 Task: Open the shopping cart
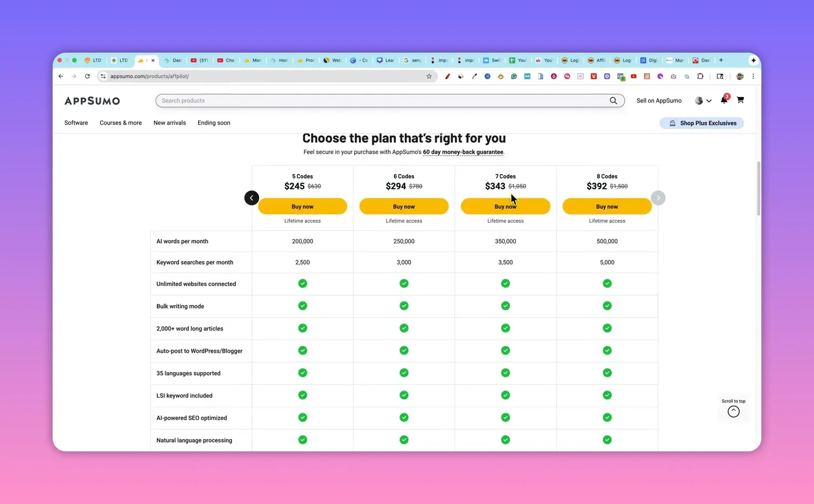coord(740,100)
